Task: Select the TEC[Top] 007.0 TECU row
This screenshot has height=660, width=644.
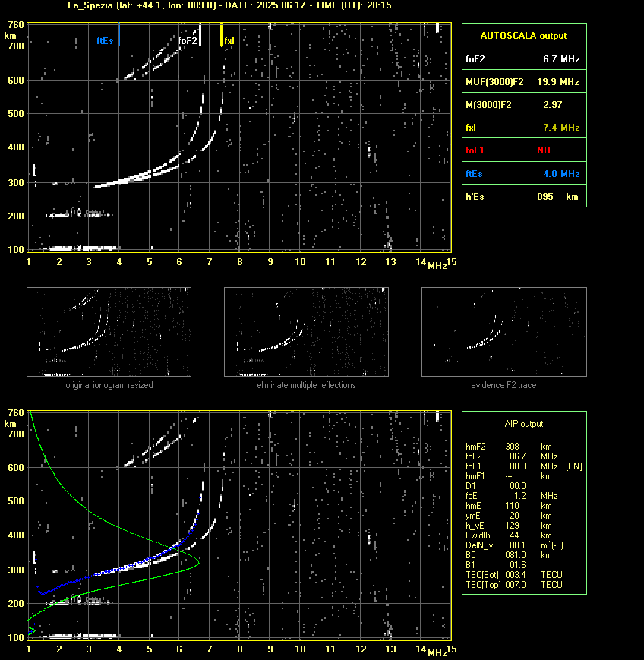Action: (x=514, y=585)
